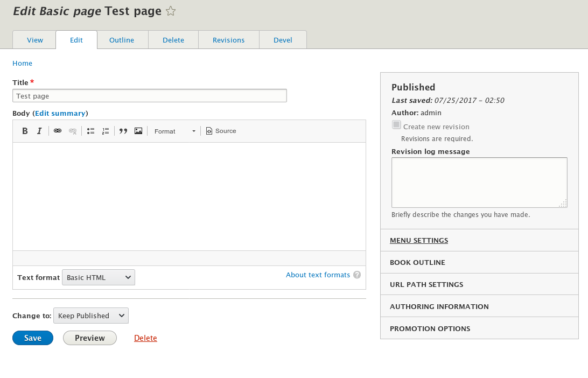Insert an image into the body

pos(138,131)
